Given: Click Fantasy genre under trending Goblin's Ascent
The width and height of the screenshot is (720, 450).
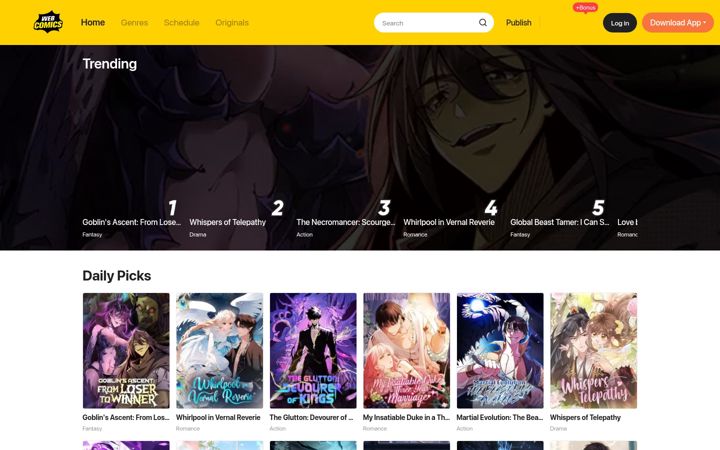Looking at the screenshot, I should click(92, 235).
